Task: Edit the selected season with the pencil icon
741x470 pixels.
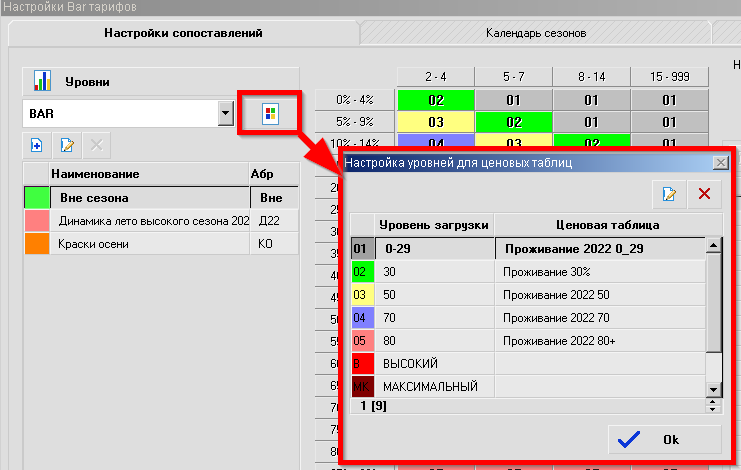Action: pos(67,145)
